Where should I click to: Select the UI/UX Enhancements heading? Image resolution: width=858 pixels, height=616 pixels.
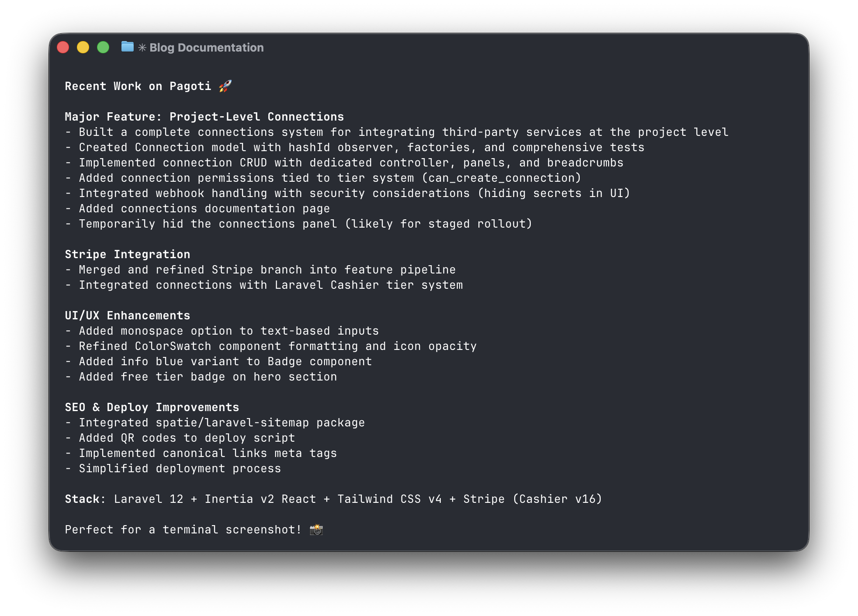(x=127, y=315)
